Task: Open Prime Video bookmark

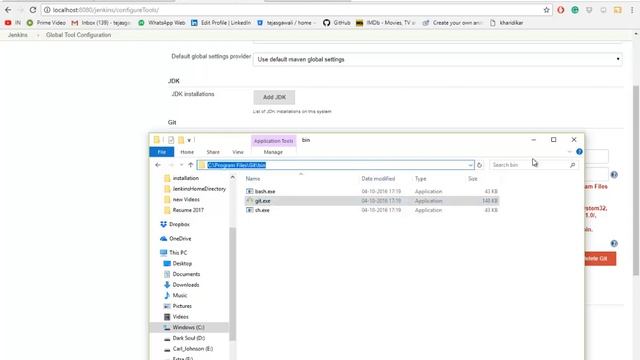Action: [46, 23]
